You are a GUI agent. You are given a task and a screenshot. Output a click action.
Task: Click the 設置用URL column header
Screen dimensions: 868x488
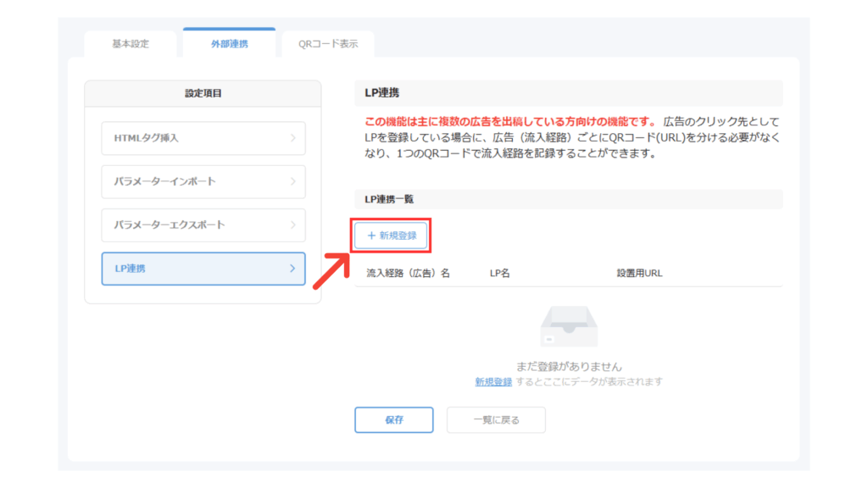pyautogui.click(x=639, y=274)
